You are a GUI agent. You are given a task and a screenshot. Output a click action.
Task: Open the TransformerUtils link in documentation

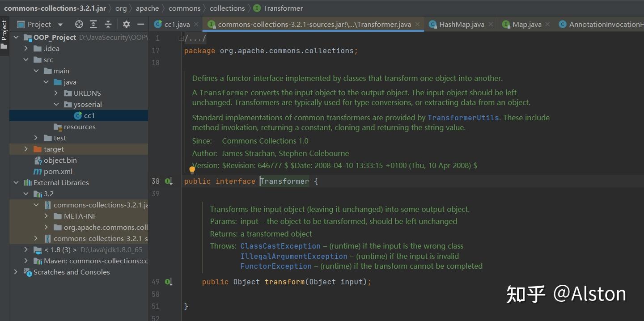463,118
